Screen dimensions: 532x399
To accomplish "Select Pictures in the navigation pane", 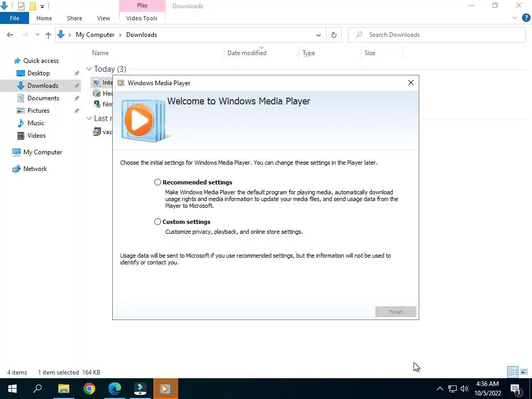I will (x=38, y=111).
